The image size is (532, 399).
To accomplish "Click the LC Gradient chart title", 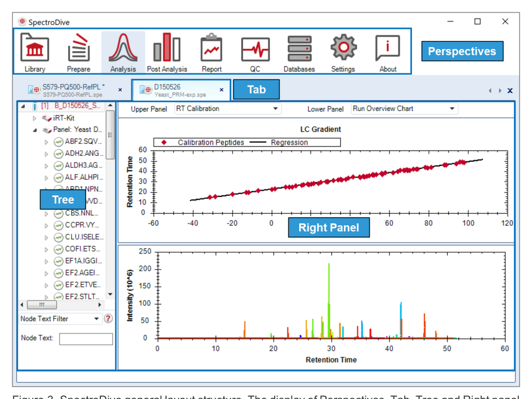I will (x=321, y=129).
